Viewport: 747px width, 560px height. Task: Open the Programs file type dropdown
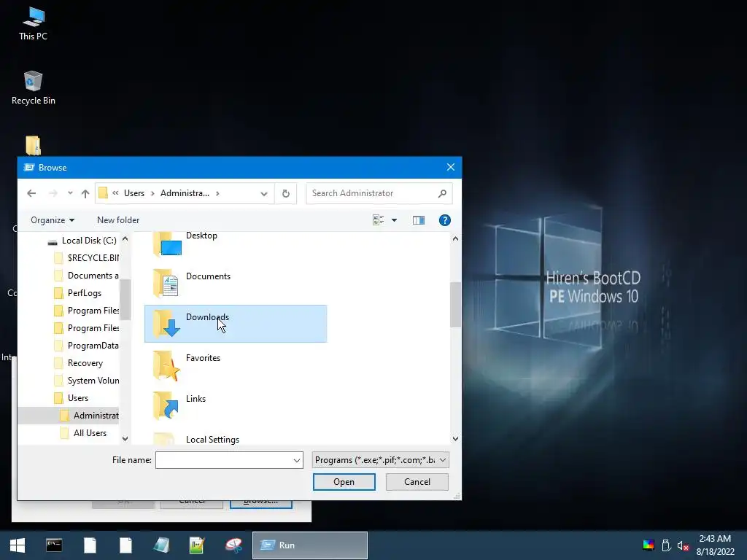click(x=381, y=460)
